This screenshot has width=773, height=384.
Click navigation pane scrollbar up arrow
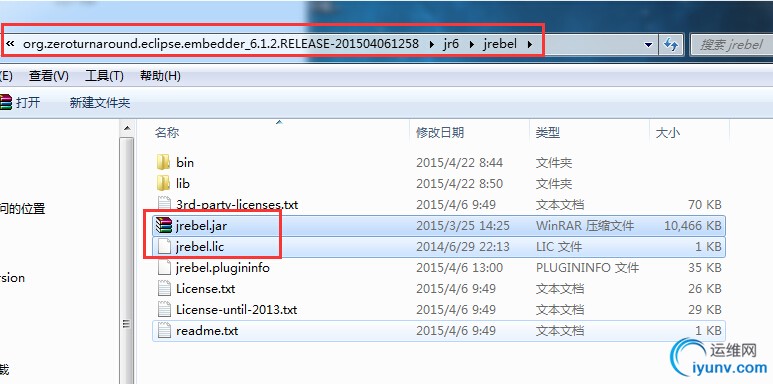127,129
